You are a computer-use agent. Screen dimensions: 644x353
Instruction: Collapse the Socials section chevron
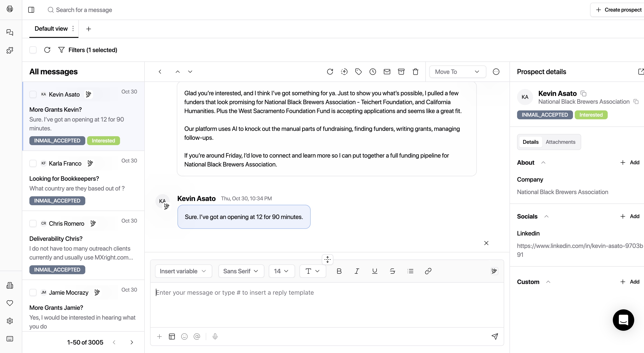546,216
